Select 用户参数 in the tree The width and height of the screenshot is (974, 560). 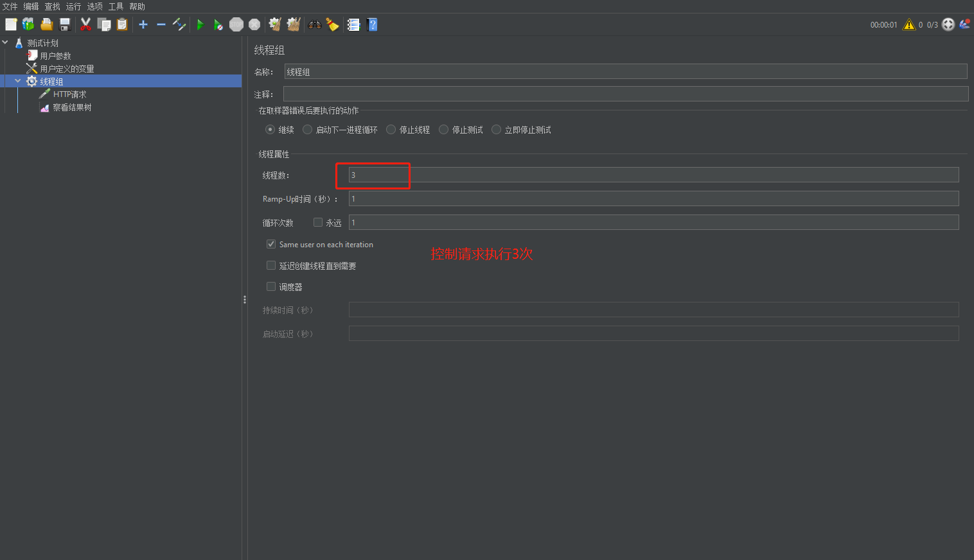[56, 56]
